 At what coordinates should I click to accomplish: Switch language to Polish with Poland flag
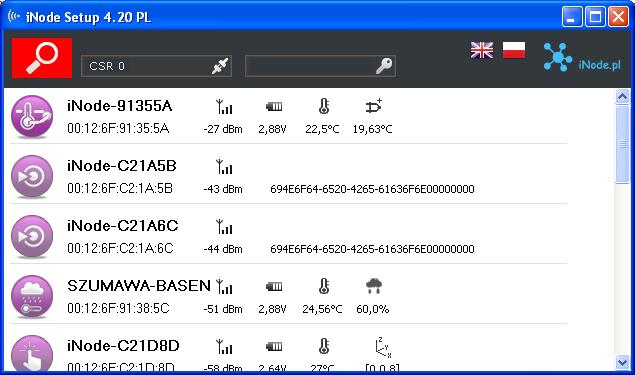click(x=514, y=50)
